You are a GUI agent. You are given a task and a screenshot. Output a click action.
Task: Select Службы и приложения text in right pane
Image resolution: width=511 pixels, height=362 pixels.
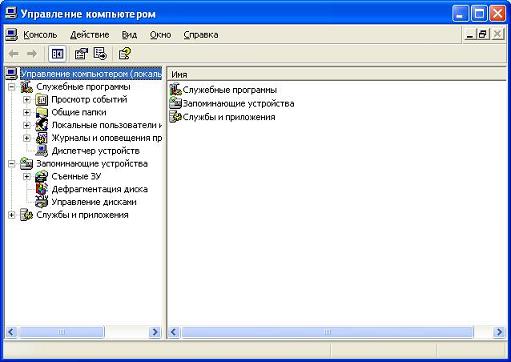[x=229, y=117]
